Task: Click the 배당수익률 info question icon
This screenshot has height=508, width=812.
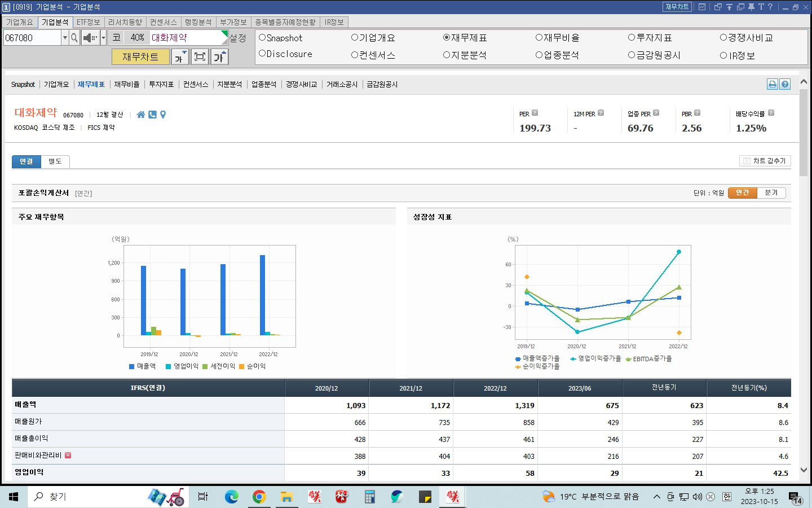Action: tap(771, 113)
